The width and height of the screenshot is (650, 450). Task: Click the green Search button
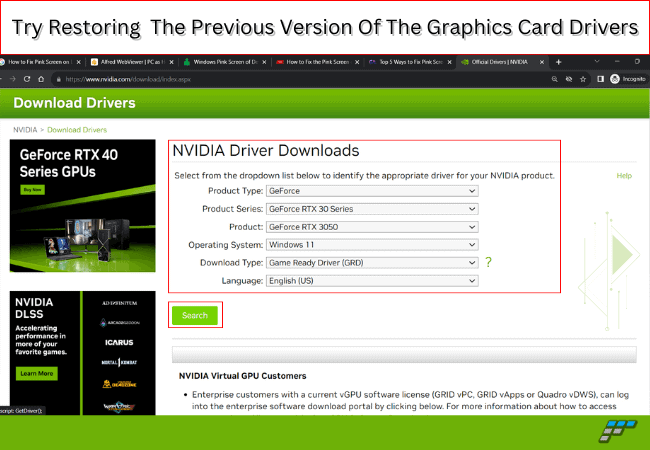coord(195,315)
